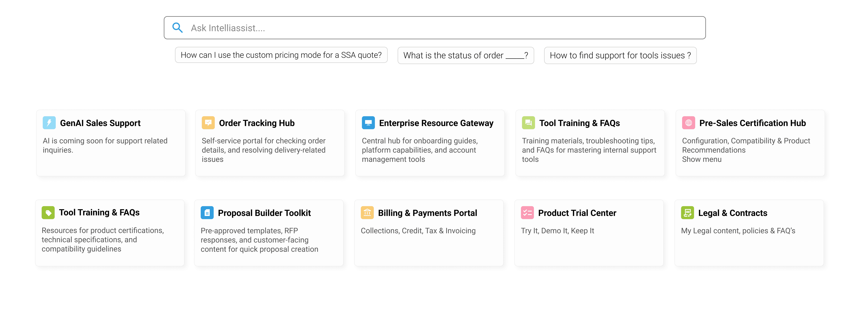Click the Enterprise Resource Gateway monitor icon
This screenshot has height=328, width=868.
point(368,123)
